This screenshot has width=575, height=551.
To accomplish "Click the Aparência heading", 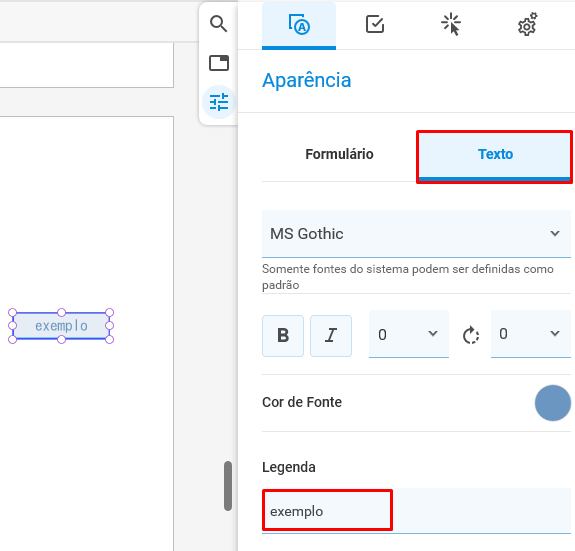I will coord(307,80).
